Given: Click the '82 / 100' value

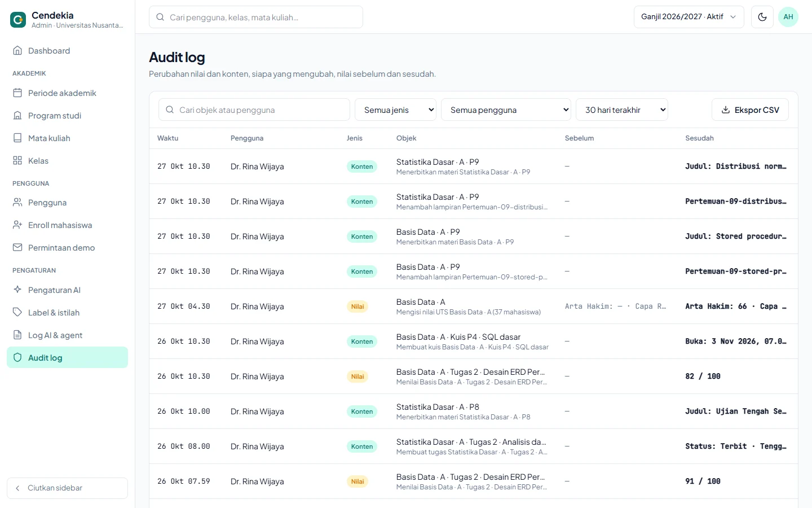Looking at the screenshot, I should coord(703,376).
